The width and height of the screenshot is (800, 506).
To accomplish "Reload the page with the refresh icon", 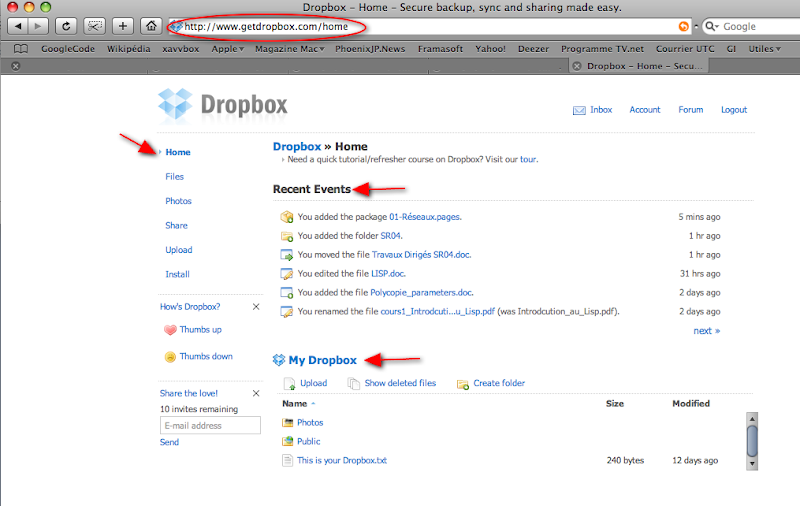I will coord(66,26).
